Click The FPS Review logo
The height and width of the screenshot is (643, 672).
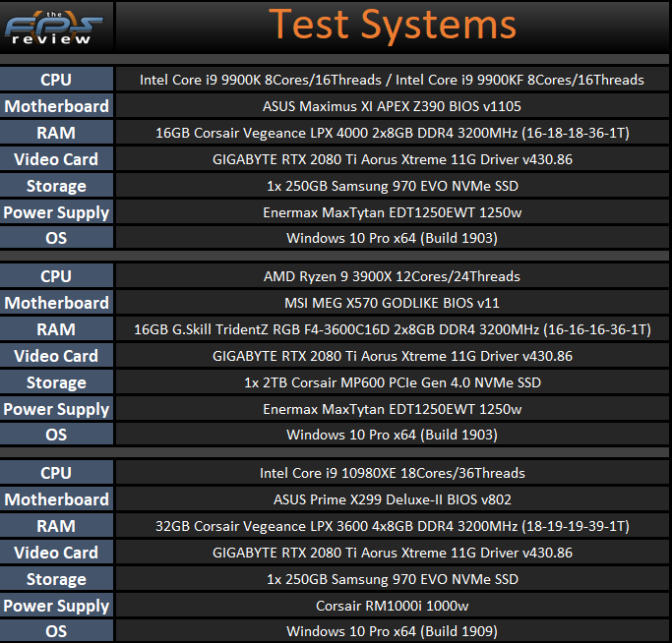(x=53, y=29)
